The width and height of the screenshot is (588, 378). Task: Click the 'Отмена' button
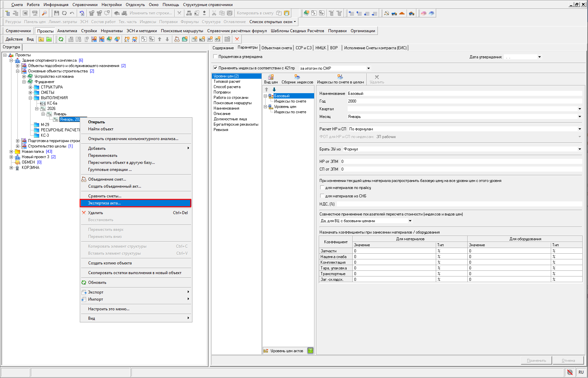568,361
